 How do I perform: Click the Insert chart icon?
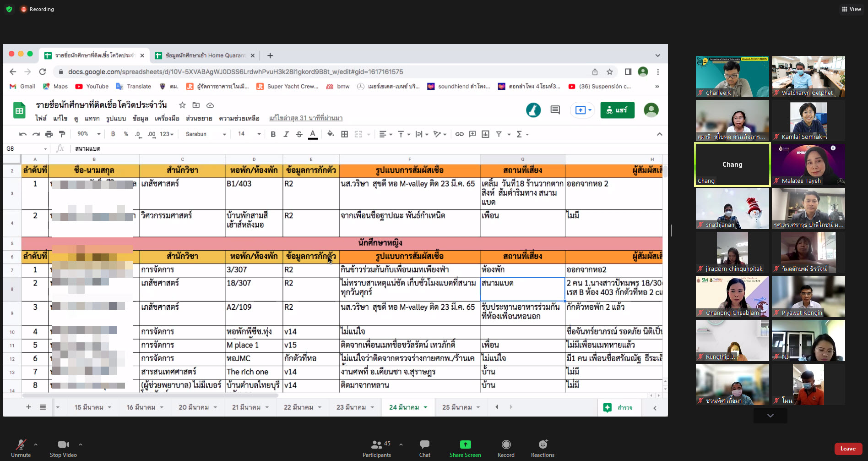486,134
